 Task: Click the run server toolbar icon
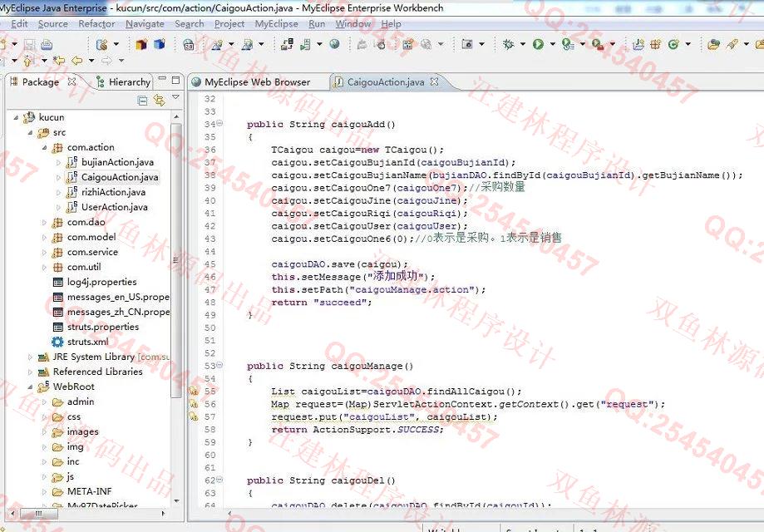click(x=305, y=45)
